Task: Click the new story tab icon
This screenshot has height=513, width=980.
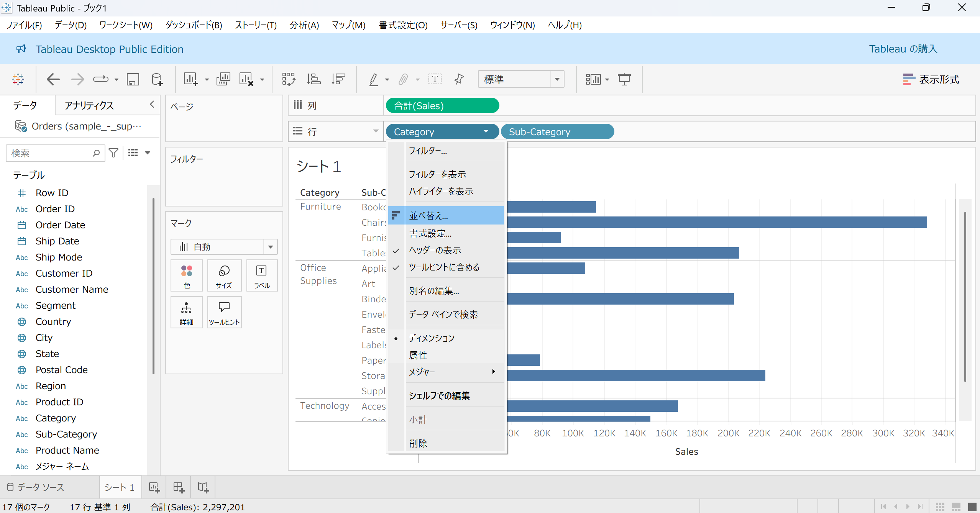Action: coord(203,487)
